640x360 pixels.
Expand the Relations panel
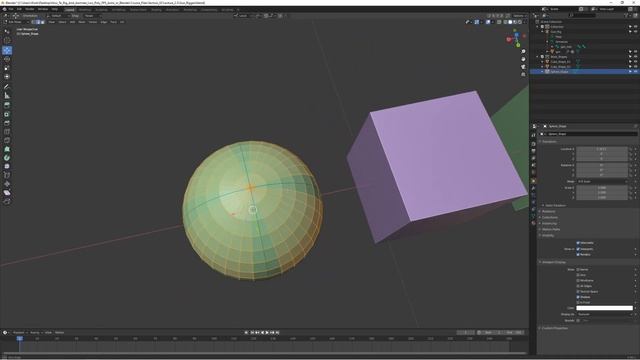click(549, 211)
